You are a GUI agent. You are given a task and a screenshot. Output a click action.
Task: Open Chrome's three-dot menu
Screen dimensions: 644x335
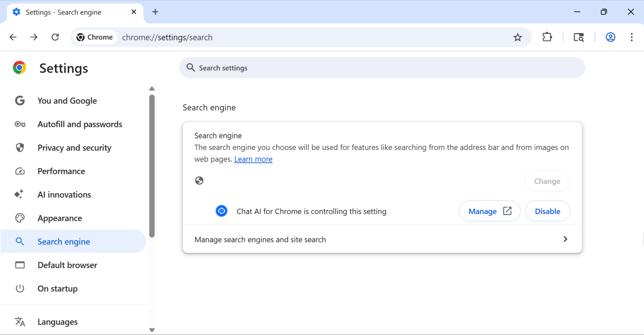click(x=631, y=37)
